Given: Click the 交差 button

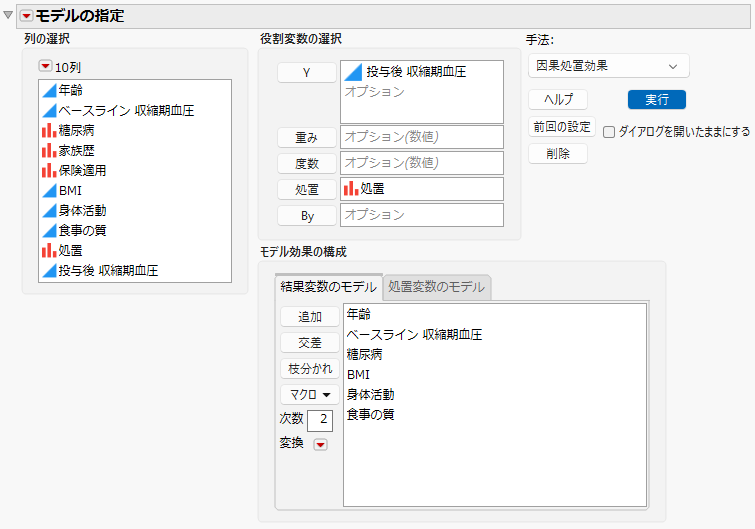Looking at the screenshot, I should coord(310,343).
